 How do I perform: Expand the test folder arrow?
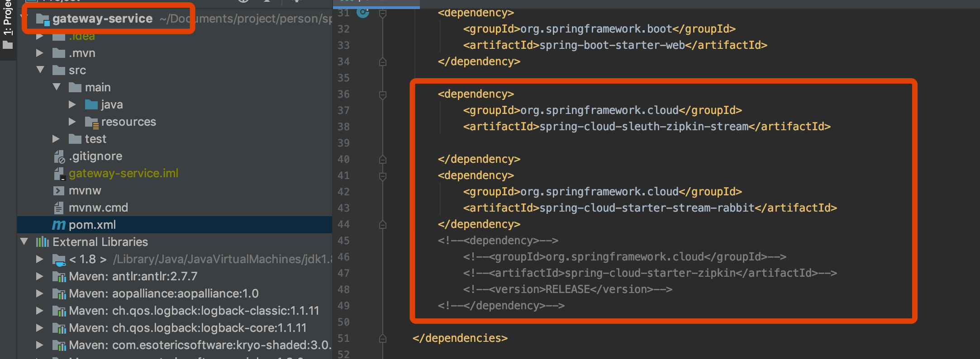[x=56, y=139]
